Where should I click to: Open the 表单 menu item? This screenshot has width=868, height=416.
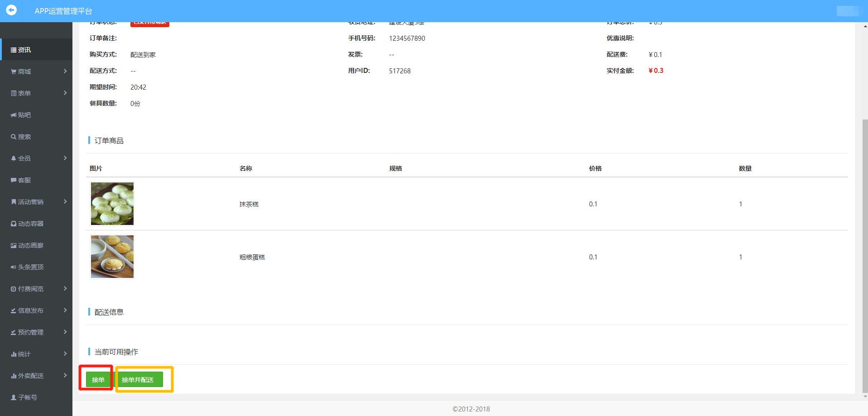tap(24, 93)
